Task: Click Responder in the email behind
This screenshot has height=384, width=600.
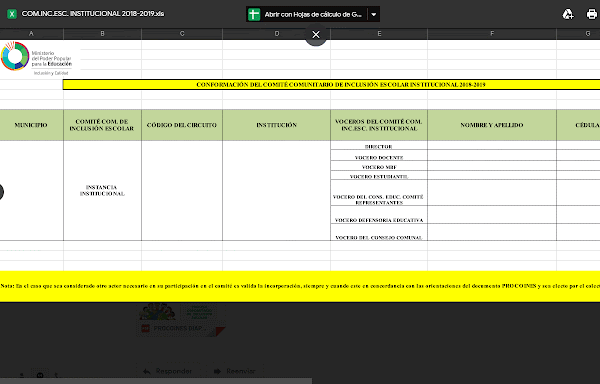Action: 167,371
